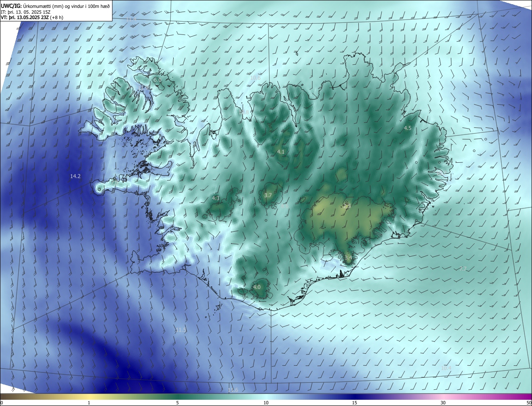Click the 3.7 value on the central glacier
Viewport: 532px width, 406px height.
pos(268,196)
